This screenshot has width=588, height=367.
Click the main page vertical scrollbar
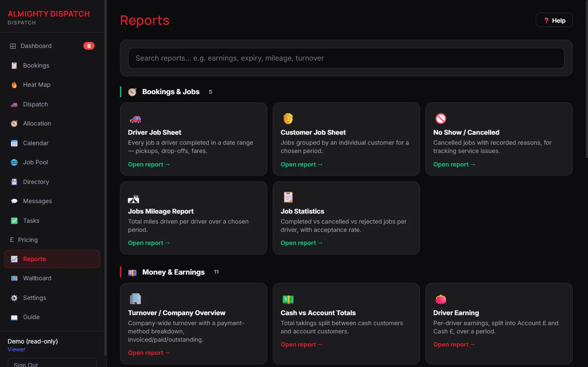coord(586,78)
